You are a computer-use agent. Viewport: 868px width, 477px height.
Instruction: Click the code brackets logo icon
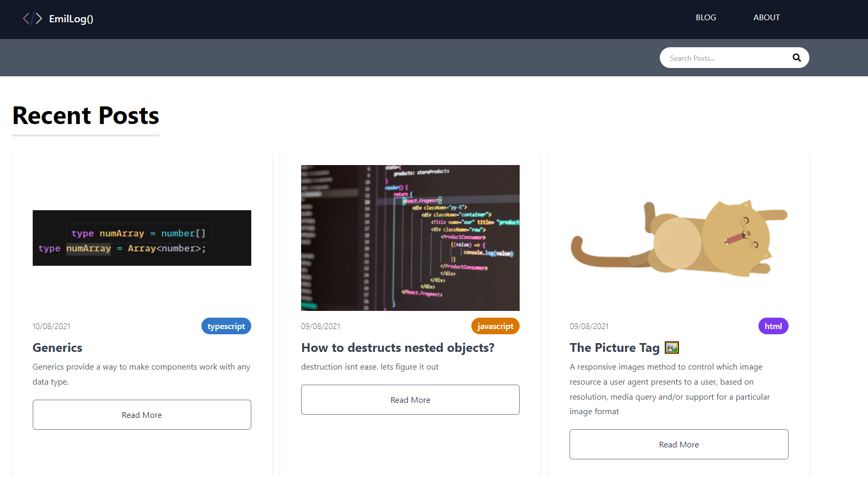pos(32,19)
